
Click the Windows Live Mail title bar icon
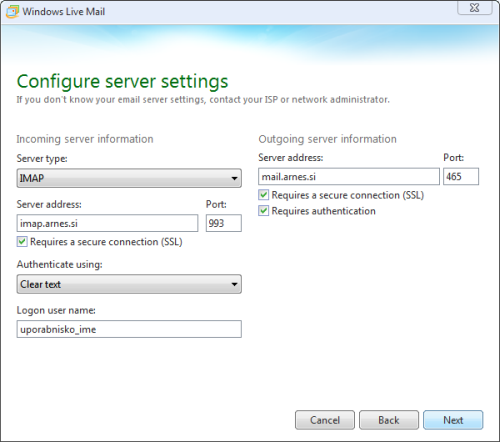pyautogui.click(x=12, y=12)
